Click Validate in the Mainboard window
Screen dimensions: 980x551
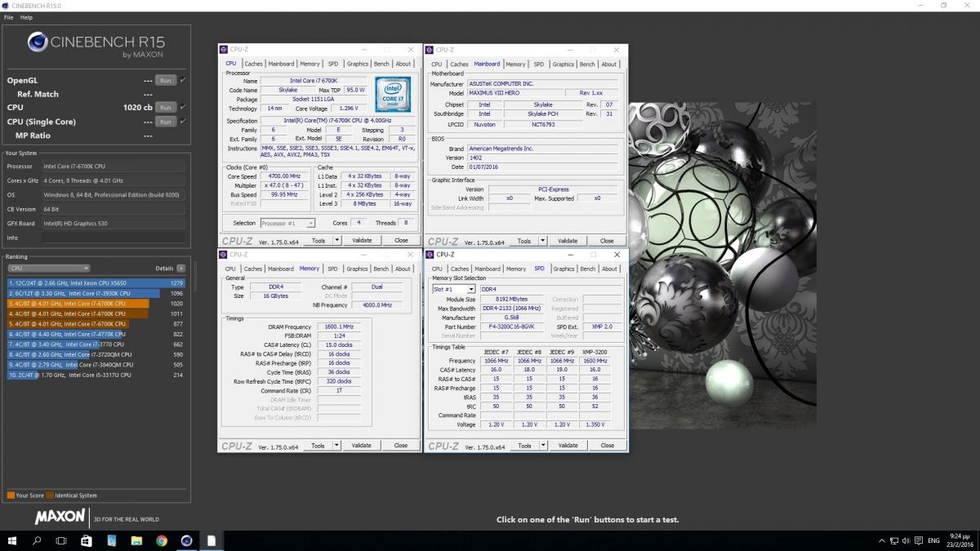pyautogui.click(x=568, y=241)
